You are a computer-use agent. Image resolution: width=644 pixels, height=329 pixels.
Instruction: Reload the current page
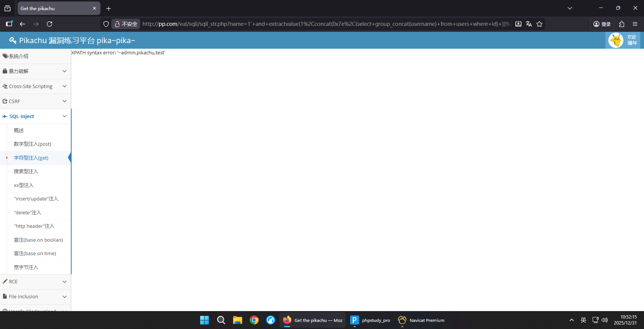(x=49, y=24)
